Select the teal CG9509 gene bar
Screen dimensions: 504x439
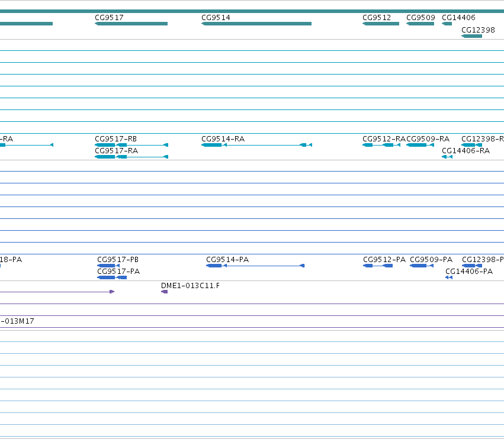(420, 24)
